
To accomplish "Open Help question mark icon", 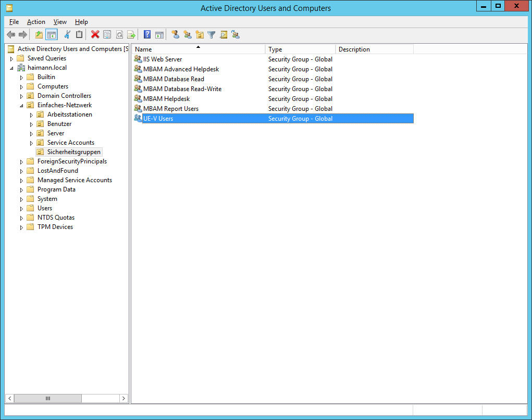I will pos(147,34).
